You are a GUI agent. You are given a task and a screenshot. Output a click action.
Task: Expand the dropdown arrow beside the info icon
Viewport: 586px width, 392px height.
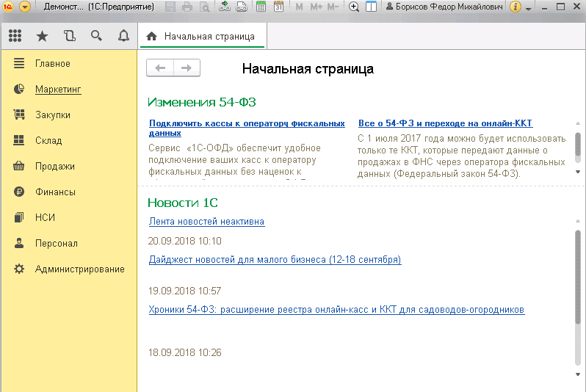528,8
